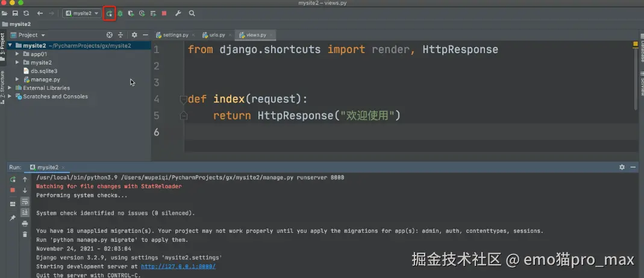The width and height of the screenshot is (644, 278).
Task: Close the views.py tab
Action: coord(271,36)
